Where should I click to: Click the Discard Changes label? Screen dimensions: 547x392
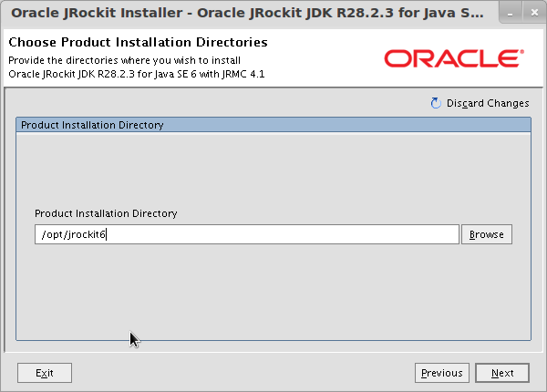488,103
